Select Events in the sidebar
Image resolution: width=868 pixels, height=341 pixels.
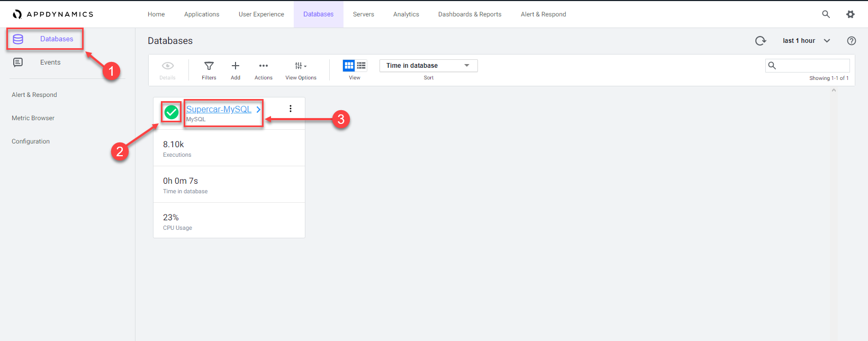point(50,62)
